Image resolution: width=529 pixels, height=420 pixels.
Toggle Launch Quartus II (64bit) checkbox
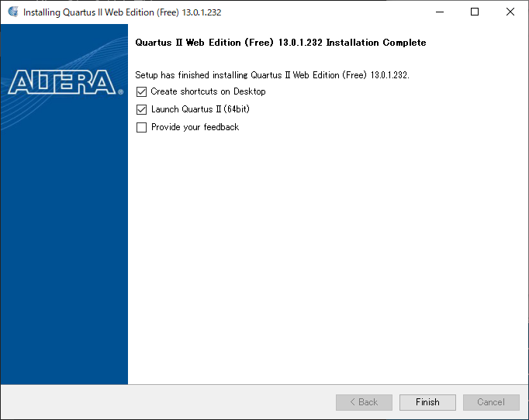click(x=141, y=109)
